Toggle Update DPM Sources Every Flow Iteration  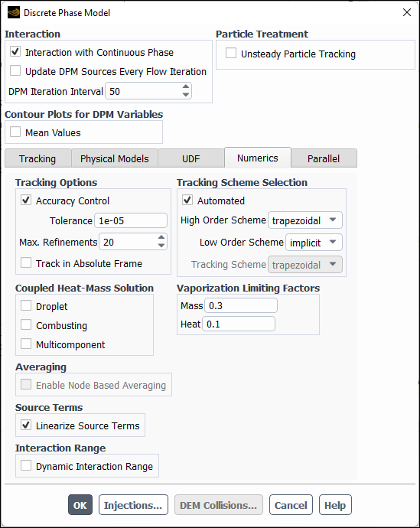pyautogui.click(x=15, y=70)
